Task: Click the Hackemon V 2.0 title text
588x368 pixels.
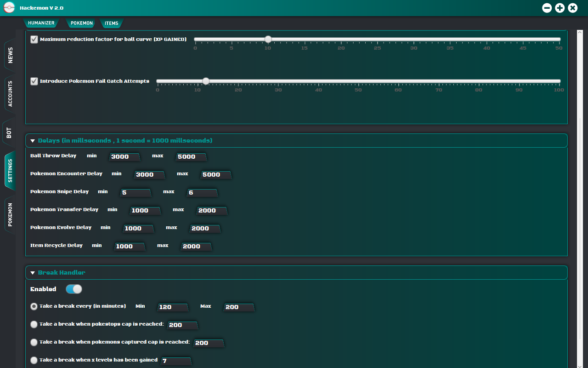Action: pyautogui.click(x=42, y=8)
